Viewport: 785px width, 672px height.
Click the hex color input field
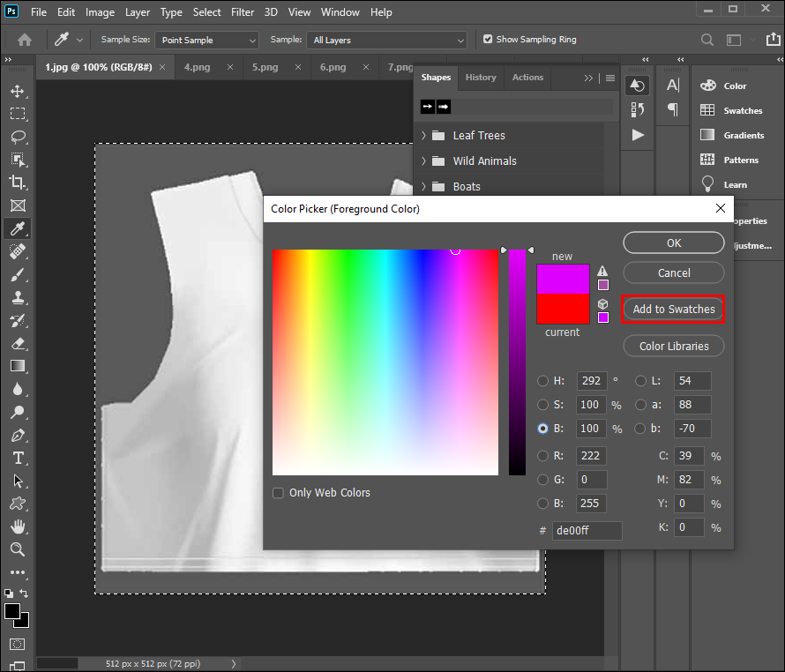pyautogui.click(x=587, y=530)
